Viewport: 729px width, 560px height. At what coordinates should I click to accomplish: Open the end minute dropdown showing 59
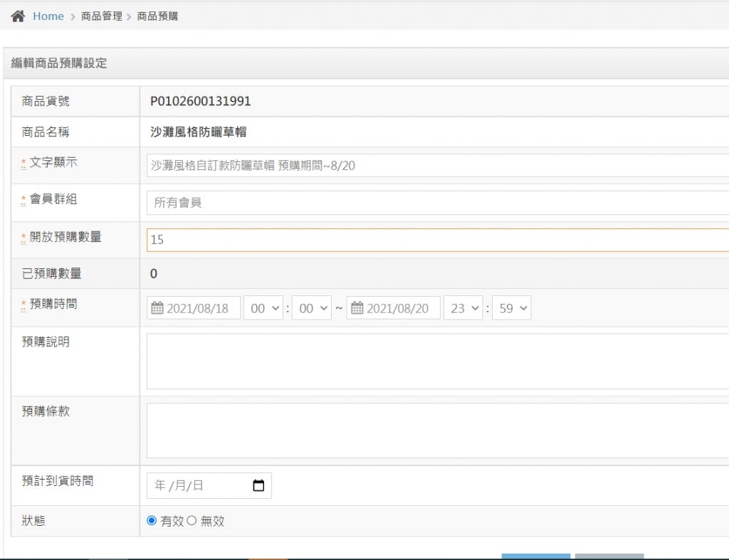click(x=512, y=308)
